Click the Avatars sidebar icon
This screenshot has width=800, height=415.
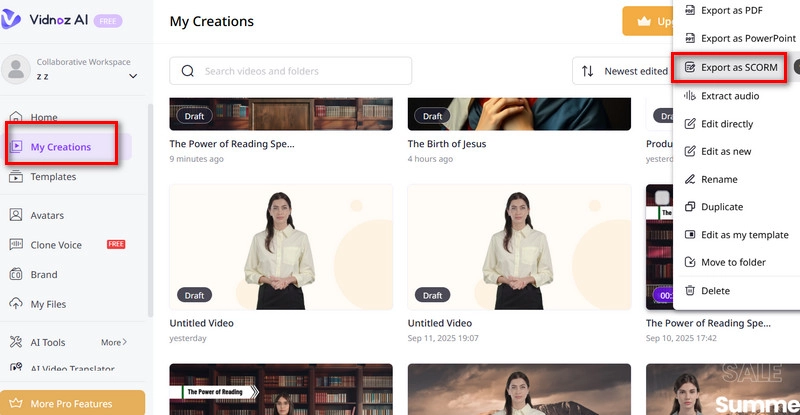(16, 215)
